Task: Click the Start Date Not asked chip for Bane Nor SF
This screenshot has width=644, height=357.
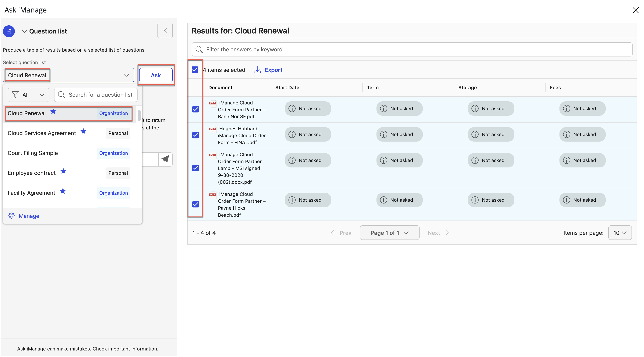Action: coord(308,108)
